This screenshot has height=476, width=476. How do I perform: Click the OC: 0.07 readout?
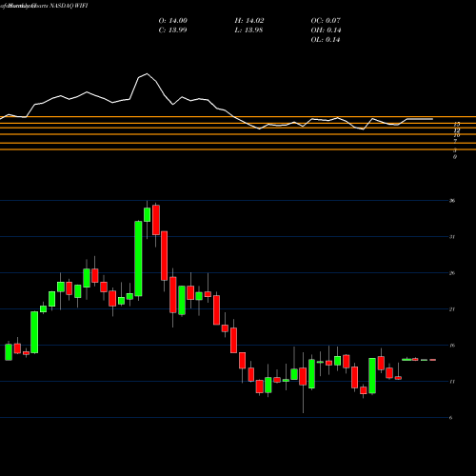point(326,21)
